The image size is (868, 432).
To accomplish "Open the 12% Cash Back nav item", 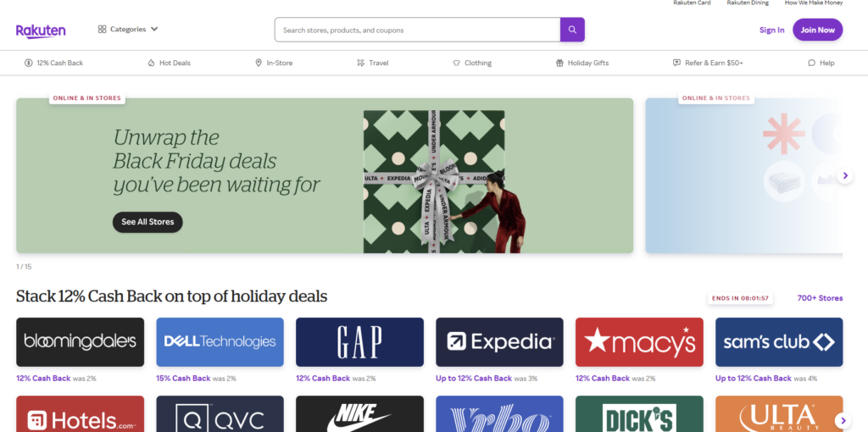I will (x=53, y=63).
